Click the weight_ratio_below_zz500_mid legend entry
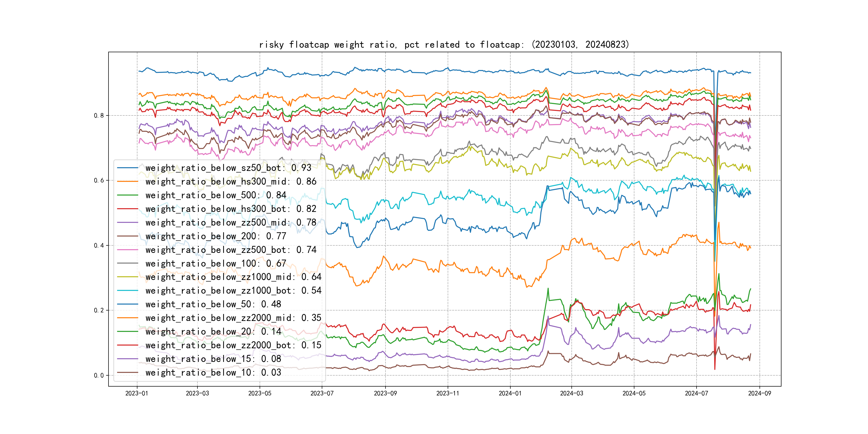The width and height of the screenshot is (868, 434). 231,222
